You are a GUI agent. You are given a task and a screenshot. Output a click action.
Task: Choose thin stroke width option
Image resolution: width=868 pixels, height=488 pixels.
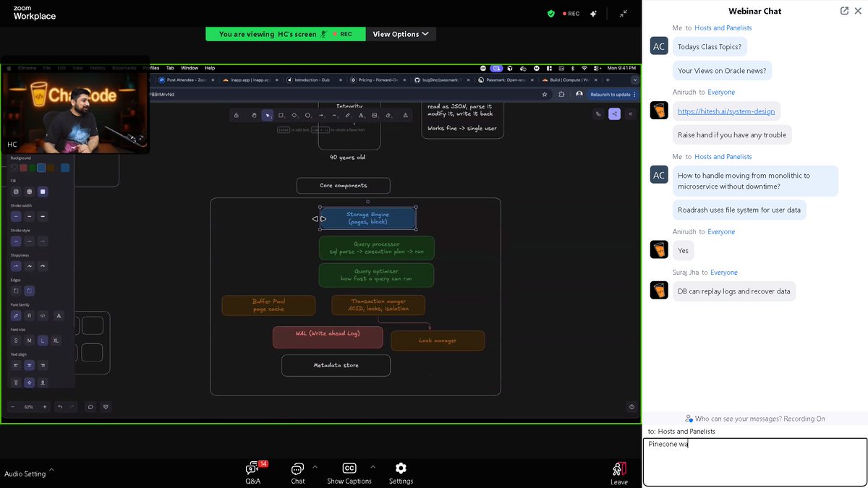pos(16,216)
